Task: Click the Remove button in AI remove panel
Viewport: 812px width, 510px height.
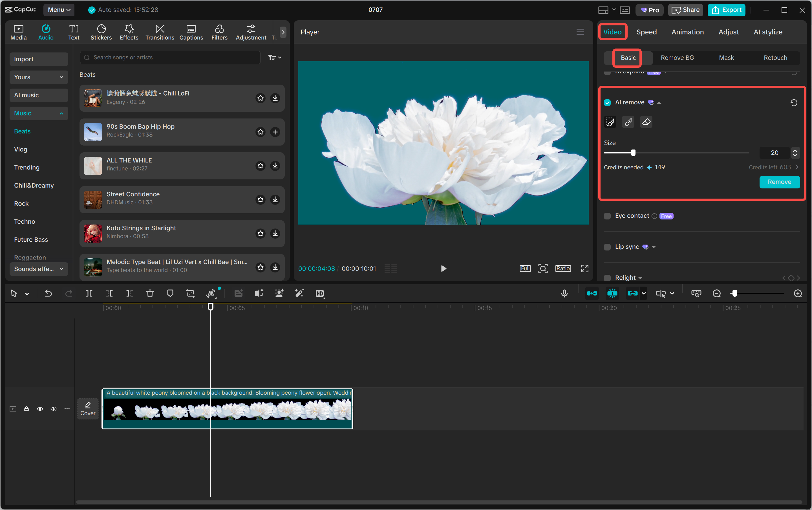Action: tap(779, 182)
